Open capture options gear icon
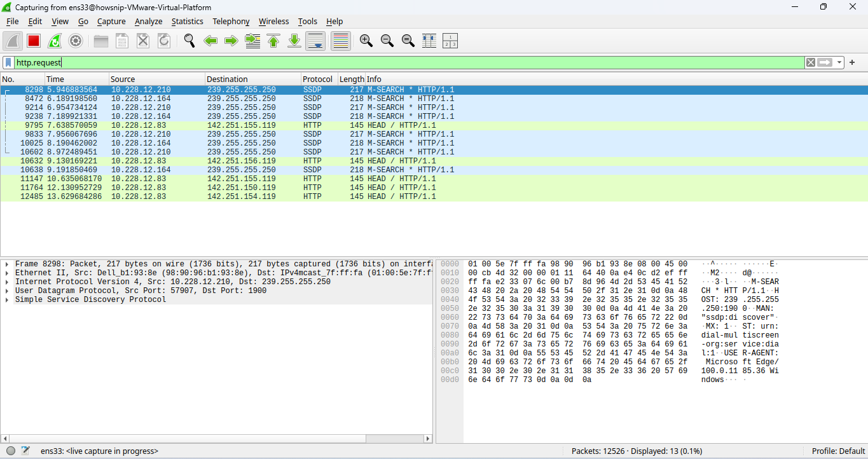The image size is (868, 459). click(x=76, y=41)
